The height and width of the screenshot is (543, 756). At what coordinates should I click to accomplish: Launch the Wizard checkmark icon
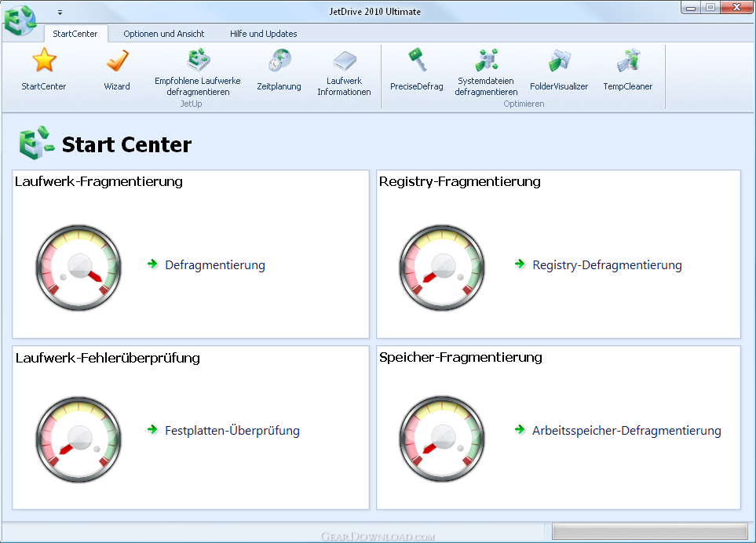(x=117, y=60)
